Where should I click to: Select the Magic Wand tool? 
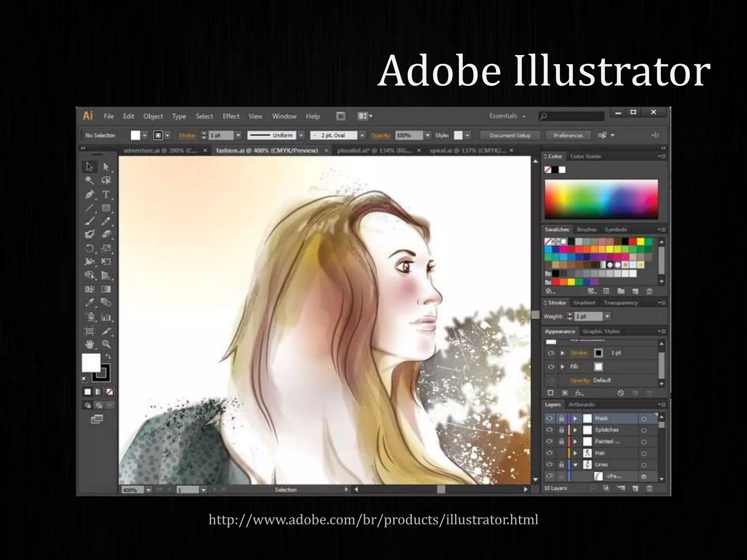click(89, 180)
